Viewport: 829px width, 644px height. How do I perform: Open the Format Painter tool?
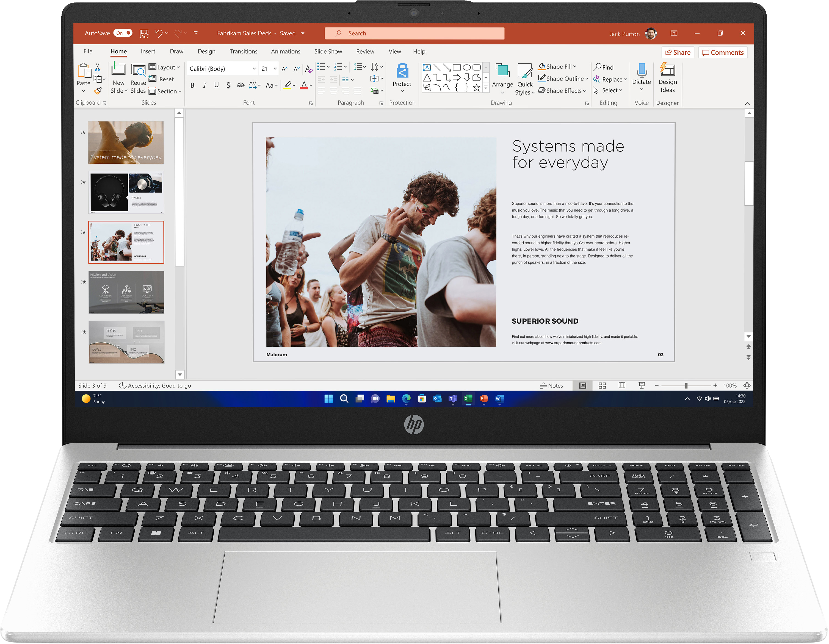tap(98, 91)
